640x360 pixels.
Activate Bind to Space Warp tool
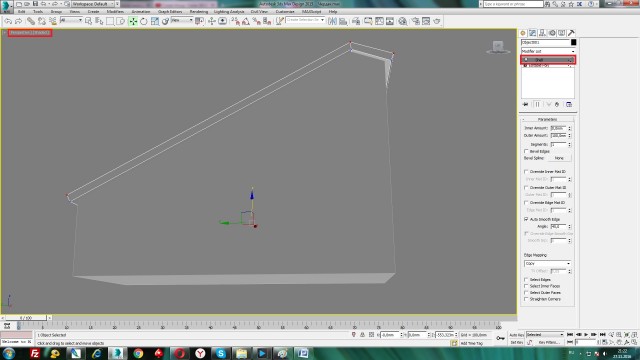pyautogui.click(x=53, y=21)
